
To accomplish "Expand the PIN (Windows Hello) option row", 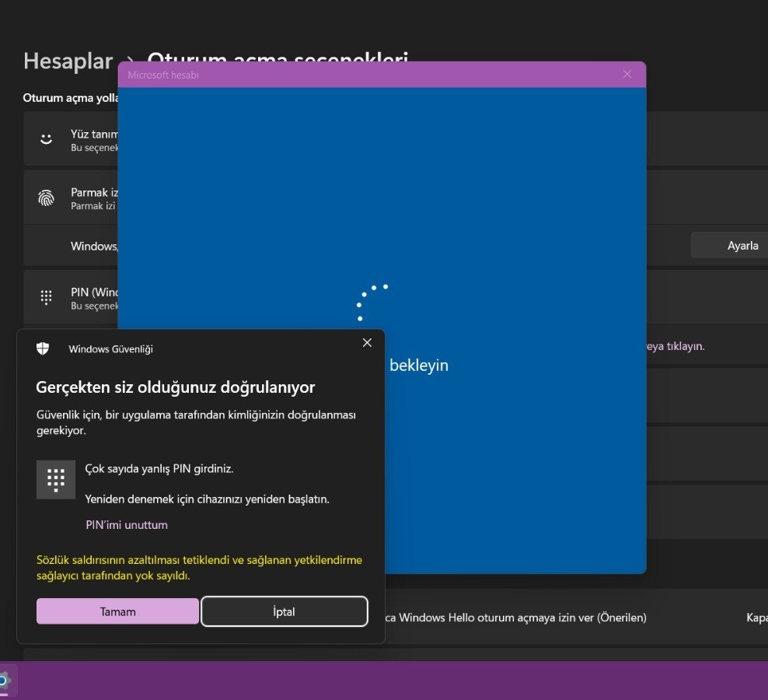I will pos(71,297).
